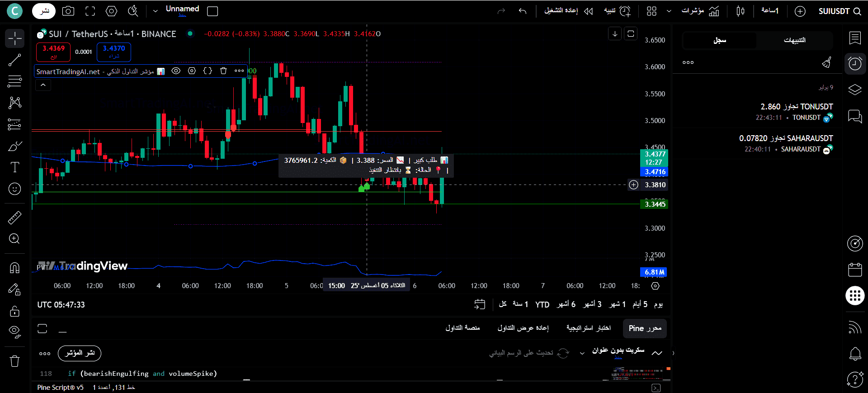Select the trend line drawing tool
The image size is (868, 393).
14,60
